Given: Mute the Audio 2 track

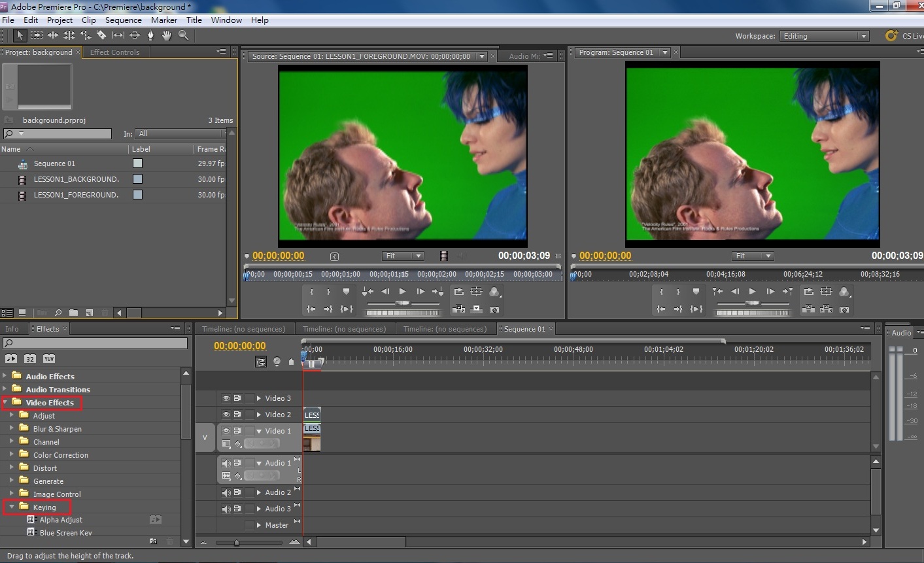Looking at the screenshot, I should (226, 492).
